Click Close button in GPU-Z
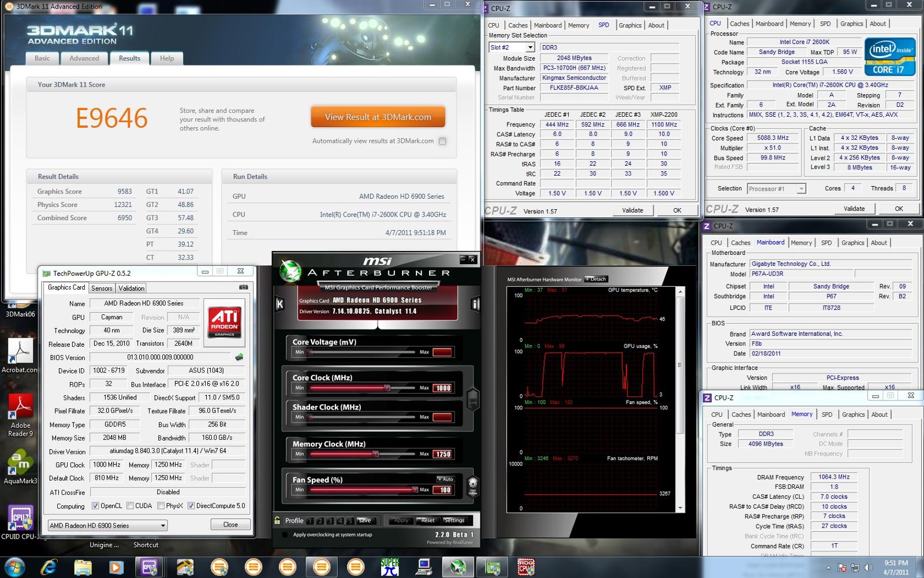924x578 pixels. pyautogui.click(x=230, y=525)
